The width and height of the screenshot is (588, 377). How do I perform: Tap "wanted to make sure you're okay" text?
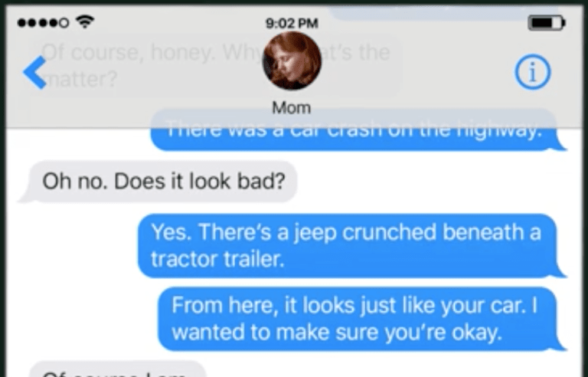coord(336,333)
